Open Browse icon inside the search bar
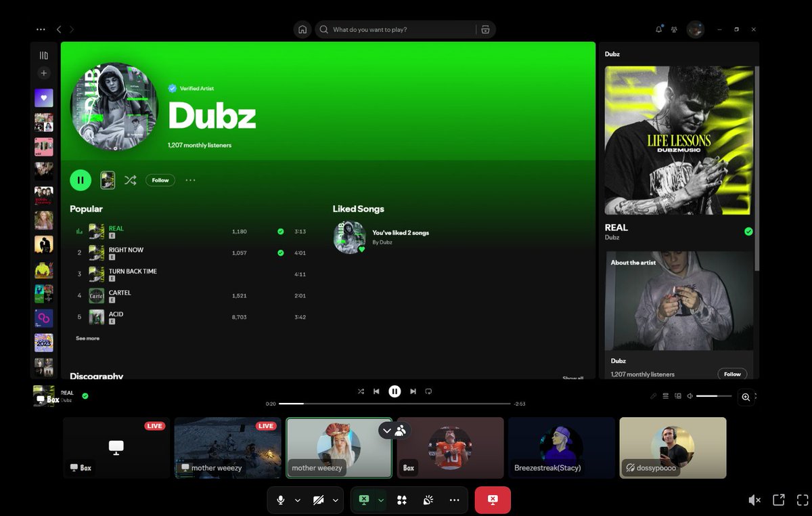The height and width of the screenshot is (516, 812). coord(485,30)
